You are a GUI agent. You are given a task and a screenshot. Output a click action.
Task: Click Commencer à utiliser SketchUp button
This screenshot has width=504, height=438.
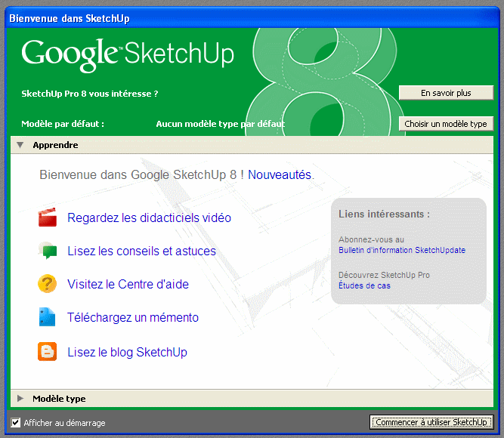431,422
